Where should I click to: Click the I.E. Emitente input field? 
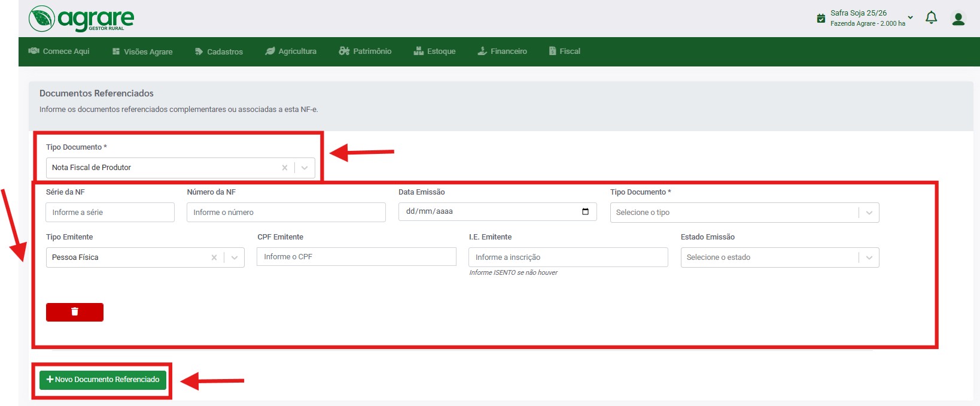tap(568, 257)
